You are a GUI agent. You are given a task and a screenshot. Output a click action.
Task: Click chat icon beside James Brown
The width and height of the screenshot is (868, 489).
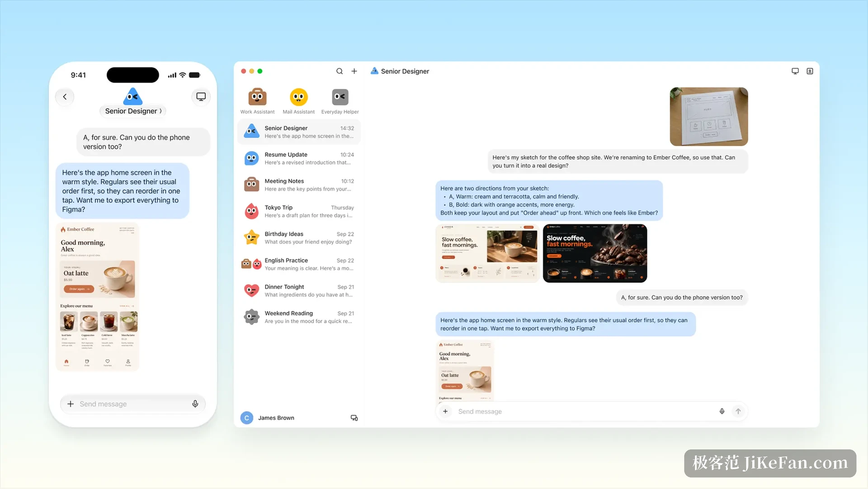coord(354,418)
